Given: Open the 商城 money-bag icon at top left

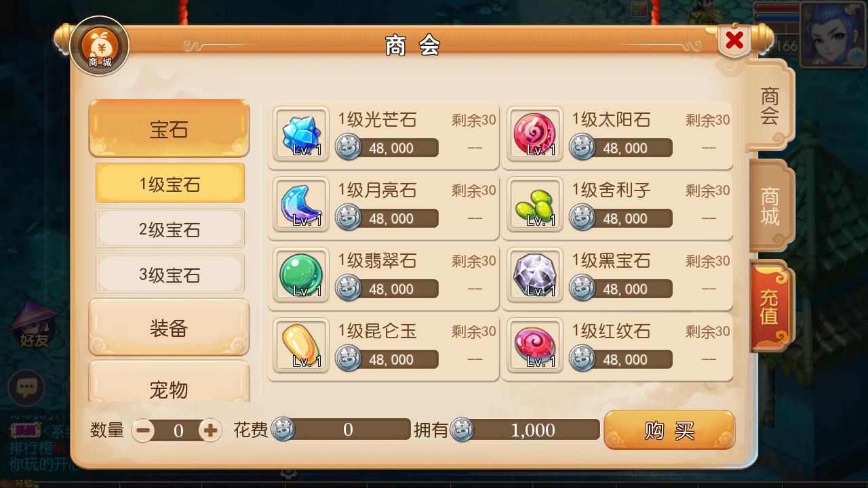Looking at the screenshot, I should coord(100,46).
